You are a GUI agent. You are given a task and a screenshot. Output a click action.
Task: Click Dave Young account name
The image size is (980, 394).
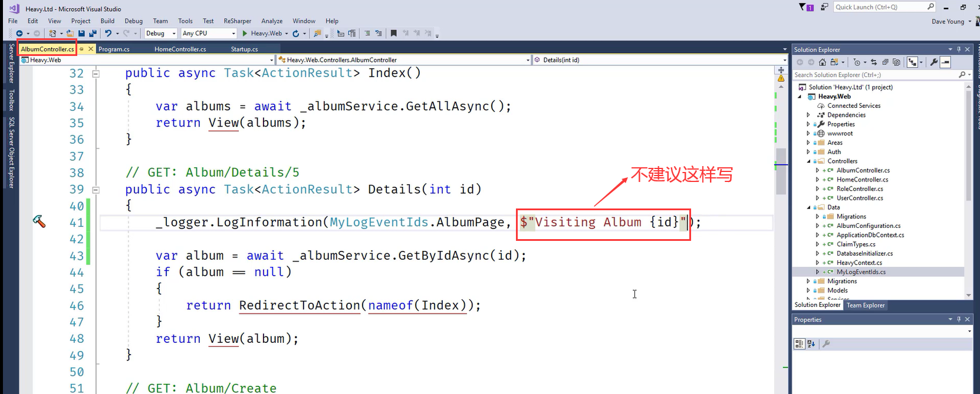coord(948,21)
